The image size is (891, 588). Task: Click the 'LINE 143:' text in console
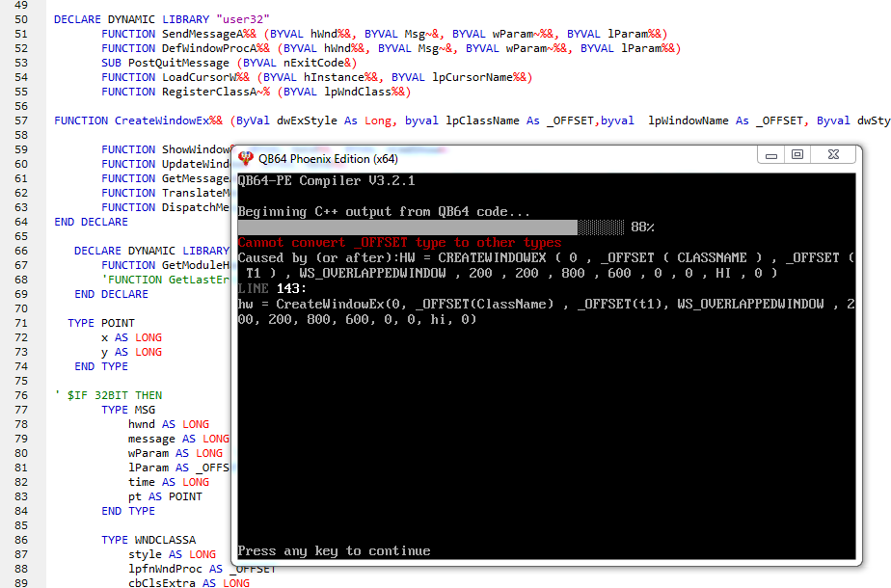(272, 288)
